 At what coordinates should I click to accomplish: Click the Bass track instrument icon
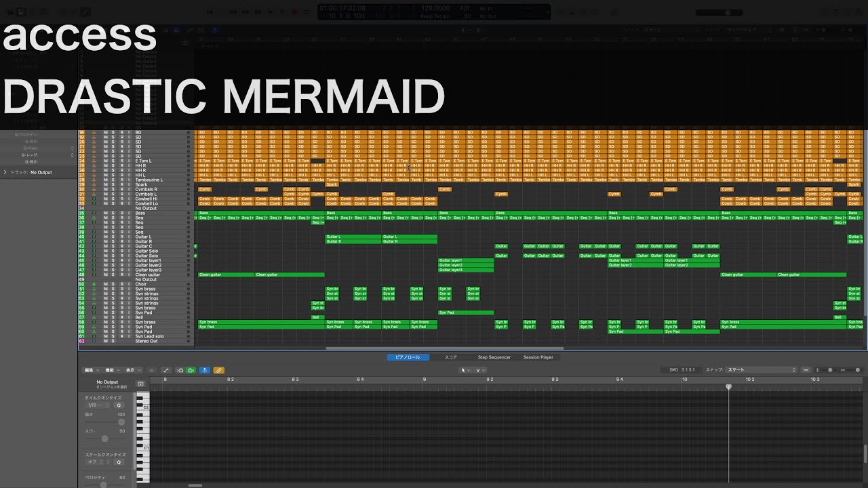pos(94,213)
